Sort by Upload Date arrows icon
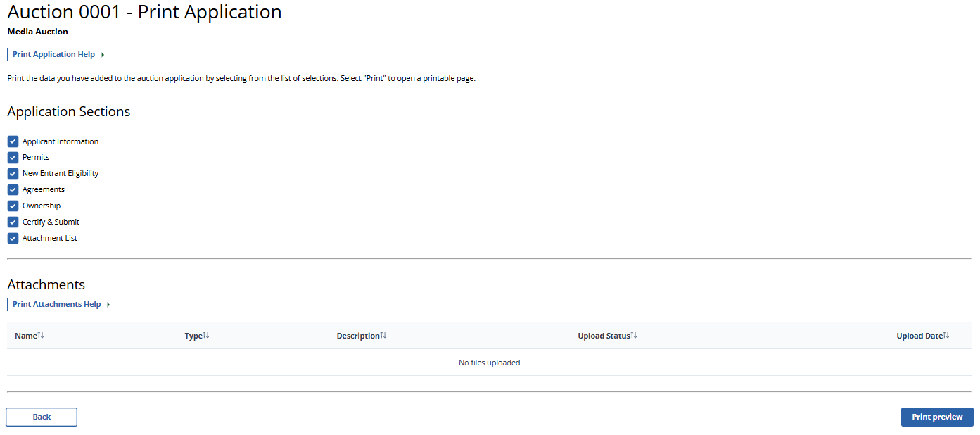This screenshot has height=435, width=980. point(946,335)
